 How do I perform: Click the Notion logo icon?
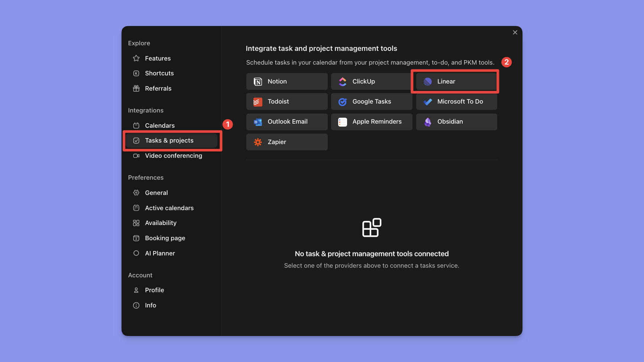tap(258, 82)
